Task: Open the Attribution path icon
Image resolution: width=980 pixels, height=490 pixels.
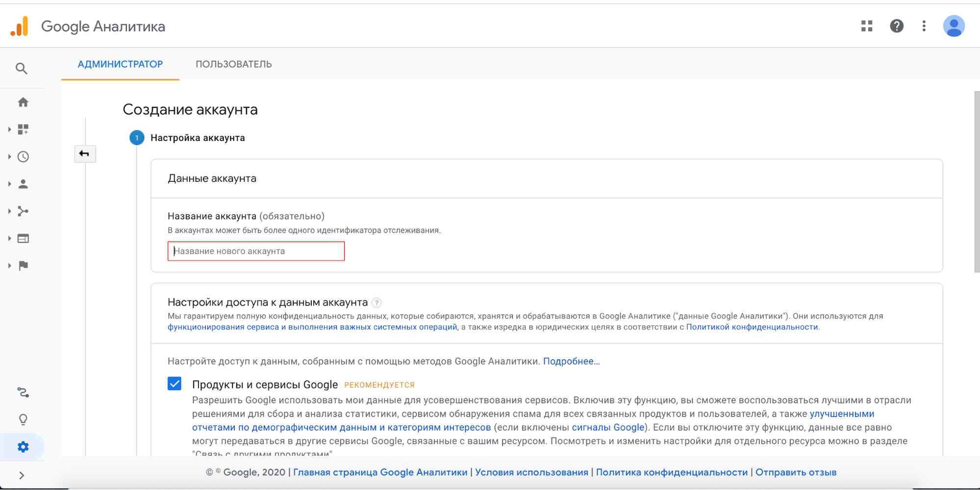Action: 23,392
